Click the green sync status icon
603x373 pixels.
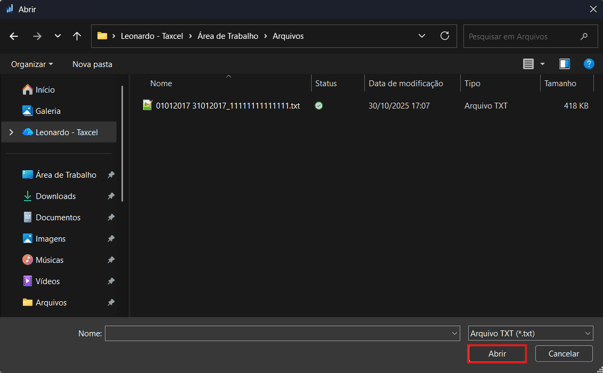coord(318,106)
